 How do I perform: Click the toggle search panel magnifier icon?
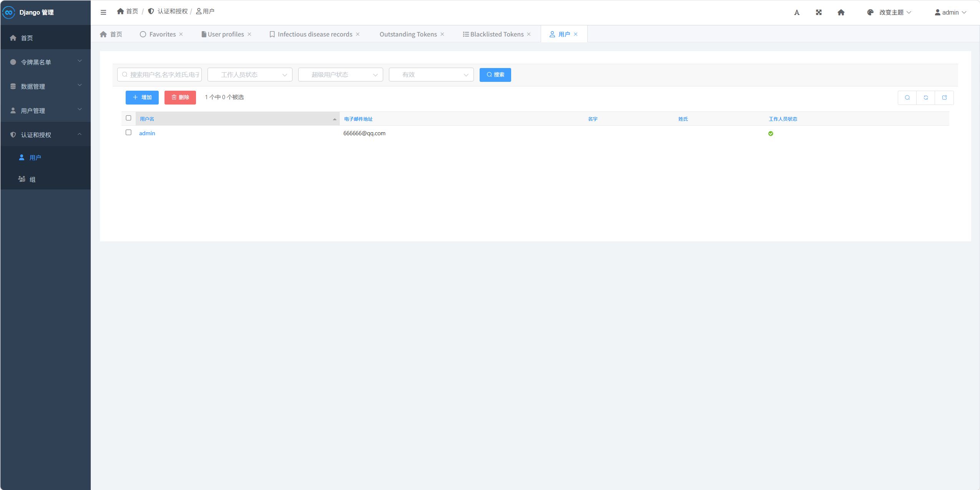coord(907,98)
